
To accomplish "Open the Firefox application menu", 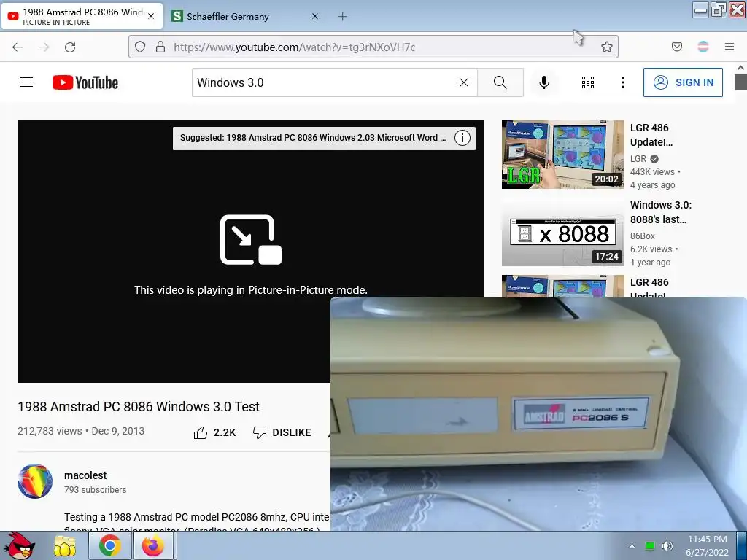I will point(729,47).
